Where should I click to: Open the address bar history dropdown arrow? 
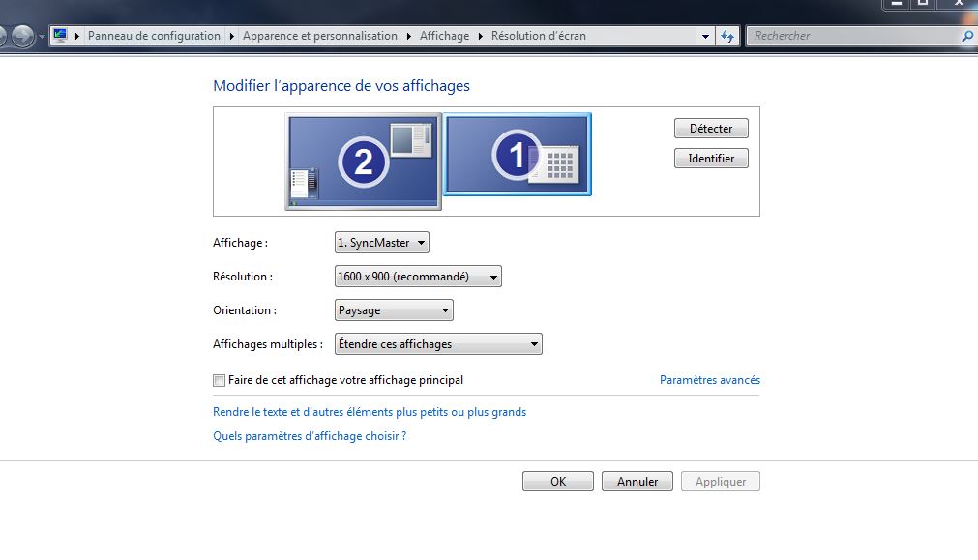tap(705, 37)
